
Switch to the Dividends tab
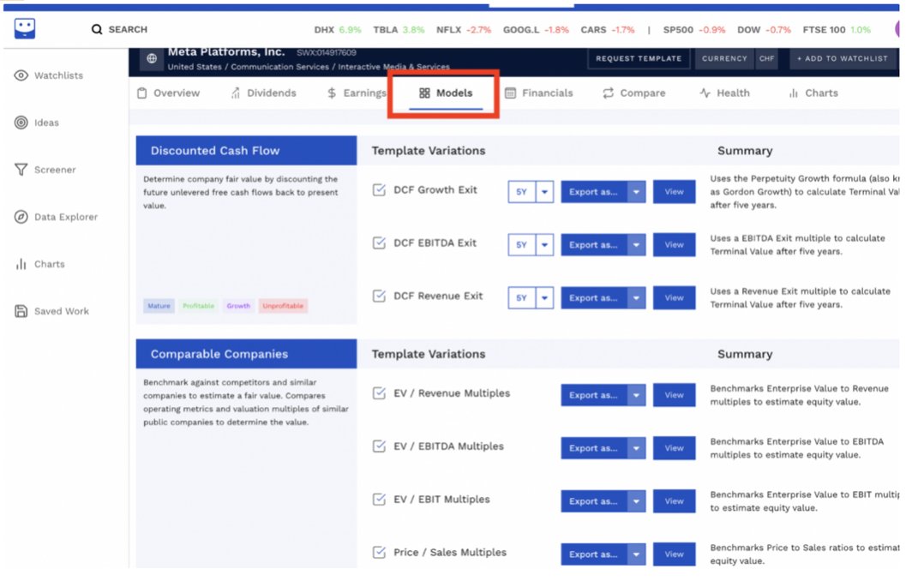pyautogui.click(x=263, y=93)
